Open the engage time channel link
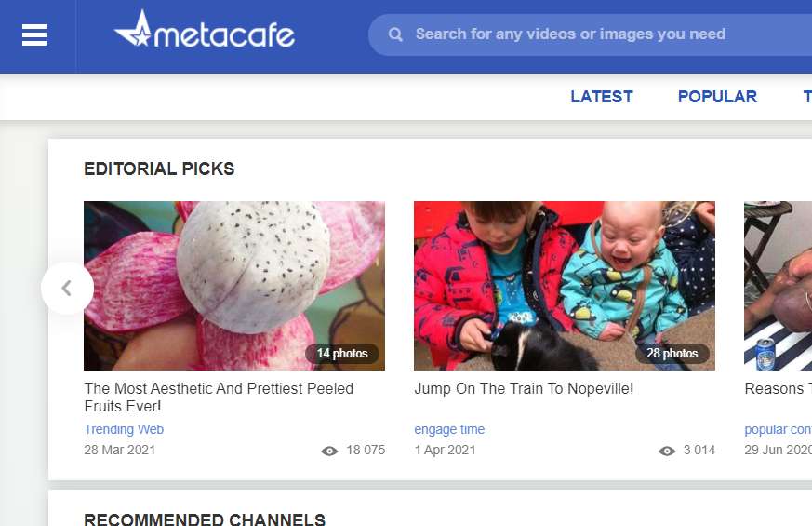This screenshot has width=812, height=526. 449,429
